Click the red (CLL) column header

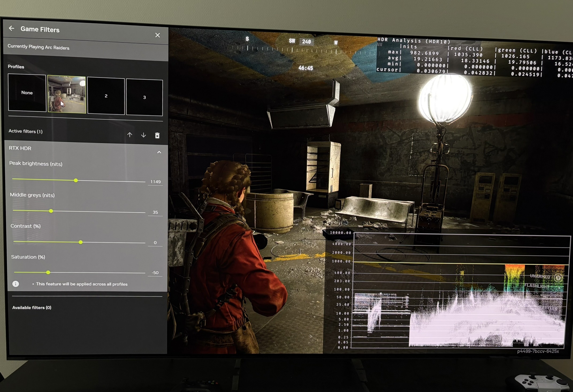tap(467, 49)
